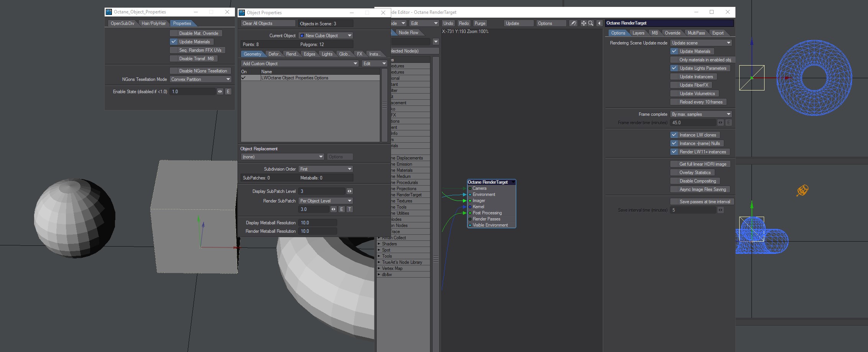Screen dimensions: 868x352
Task: Click the slider arrows next to Enable State
Action: [x=220, y=92]
